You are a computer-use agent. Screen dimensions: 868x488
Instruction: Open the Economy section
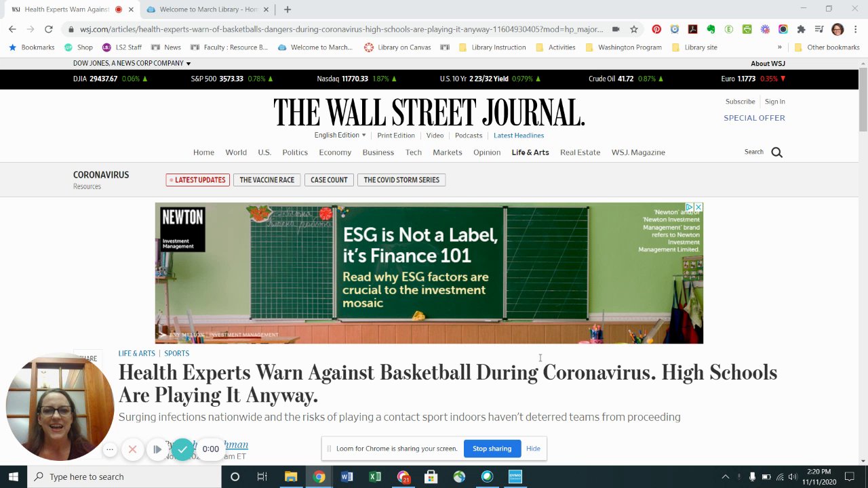[335, 152]
